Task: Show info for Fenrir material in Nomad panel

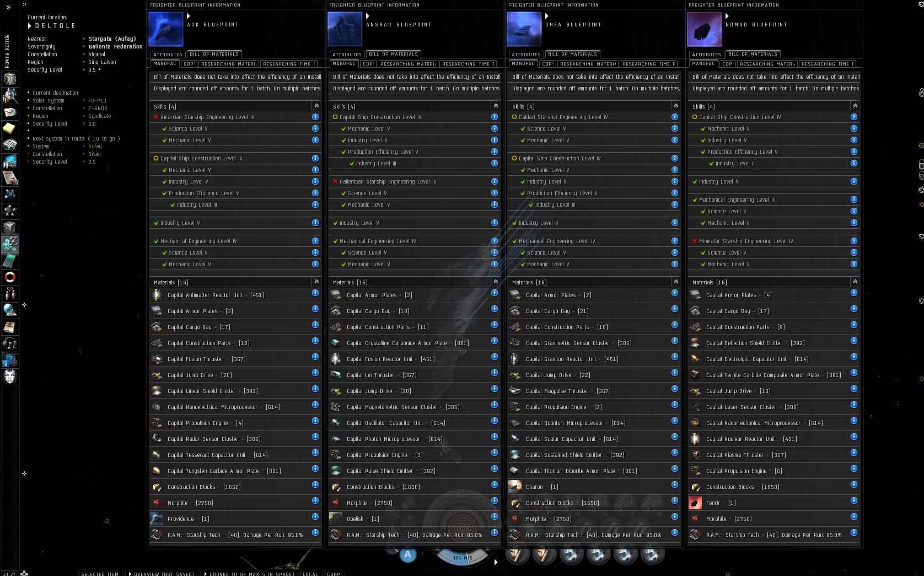Action: [x=854, y=501]
